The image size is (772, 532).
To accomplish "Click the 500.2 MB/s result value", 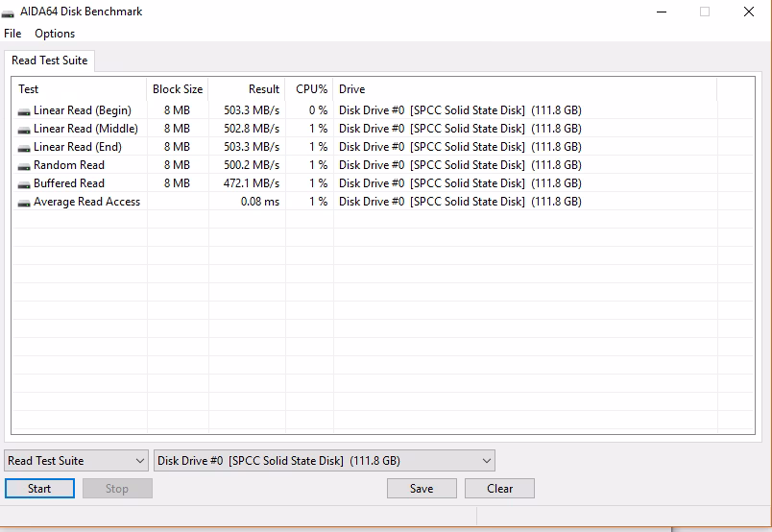I will [252, 165].
